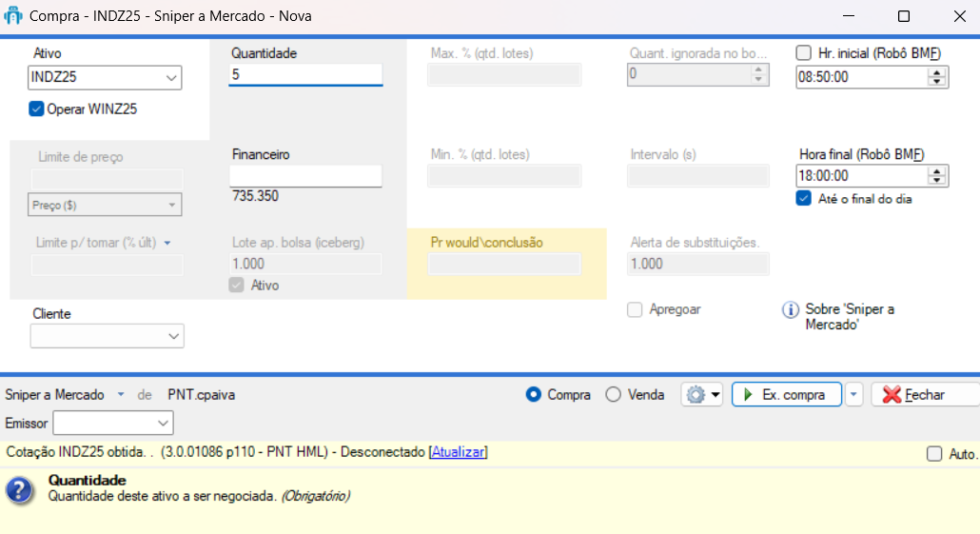Select the Compra radio button
Screen dimensions: 980x534
click(534, 394)
